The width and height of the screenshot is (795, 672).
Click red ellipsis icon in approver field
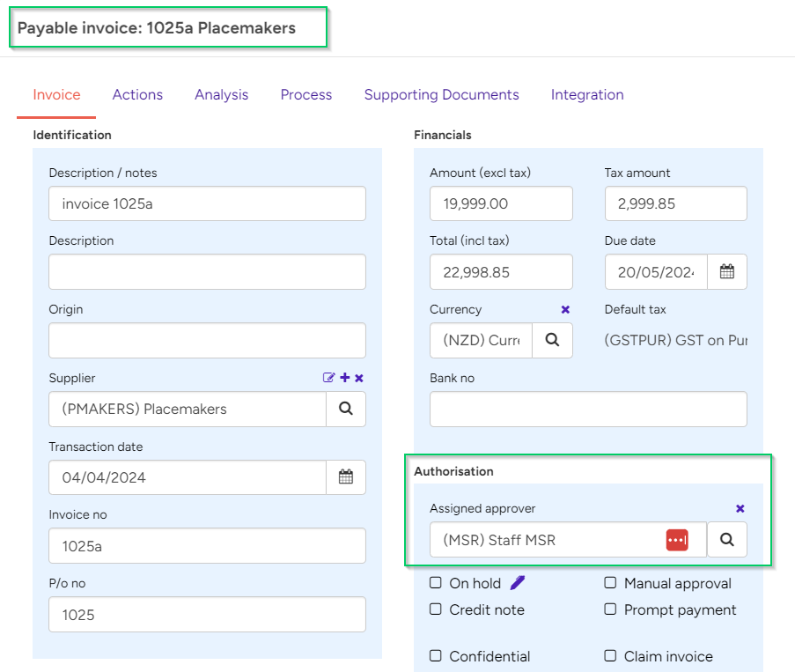pos(677,540)
